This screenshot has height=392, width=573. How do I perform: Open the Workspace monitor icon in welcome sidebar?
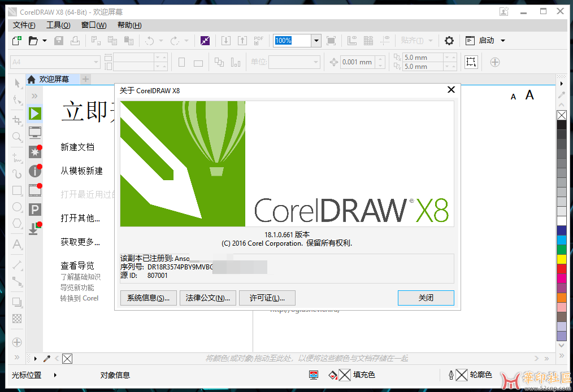(35, 133)
